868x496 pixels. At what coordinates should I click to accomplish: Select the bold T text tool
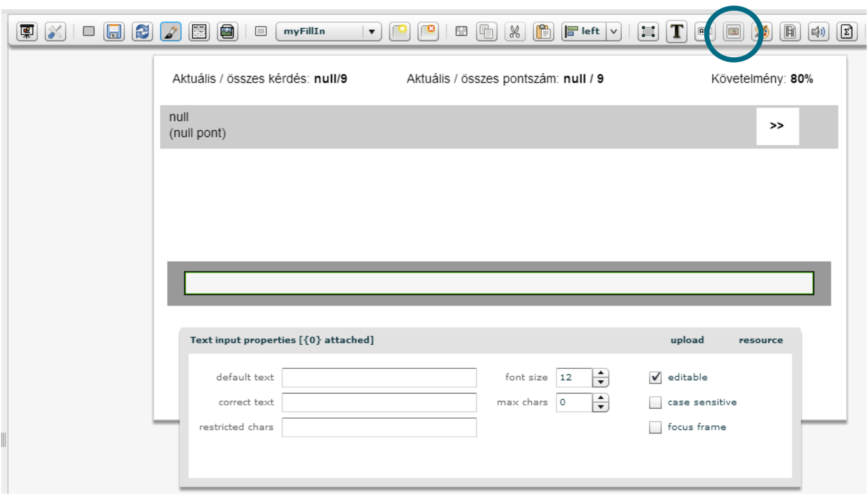tap(676, 31)
